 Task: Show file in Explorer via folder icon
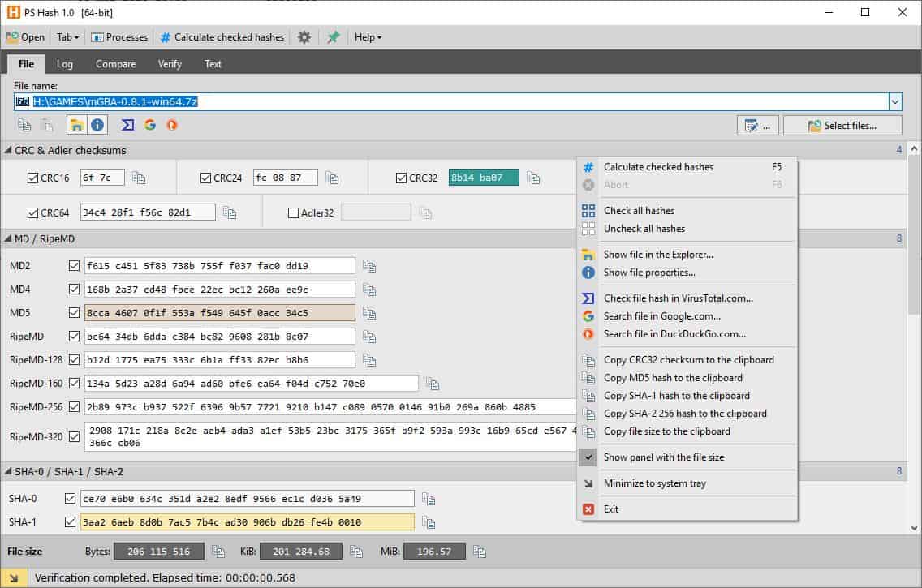click(77, 125)
